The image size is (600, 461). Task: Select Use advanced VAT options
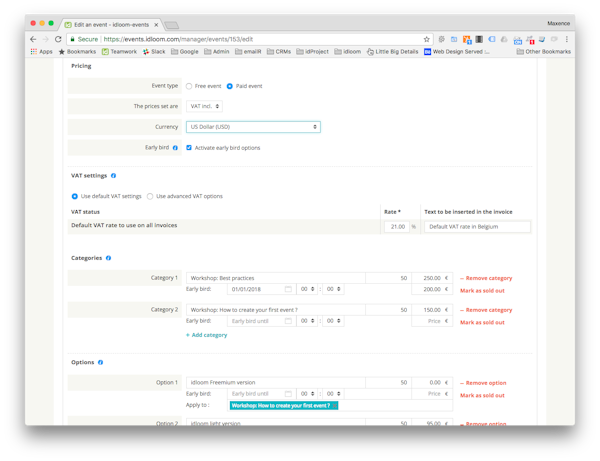pyautogui.click(x=150, y=197)
